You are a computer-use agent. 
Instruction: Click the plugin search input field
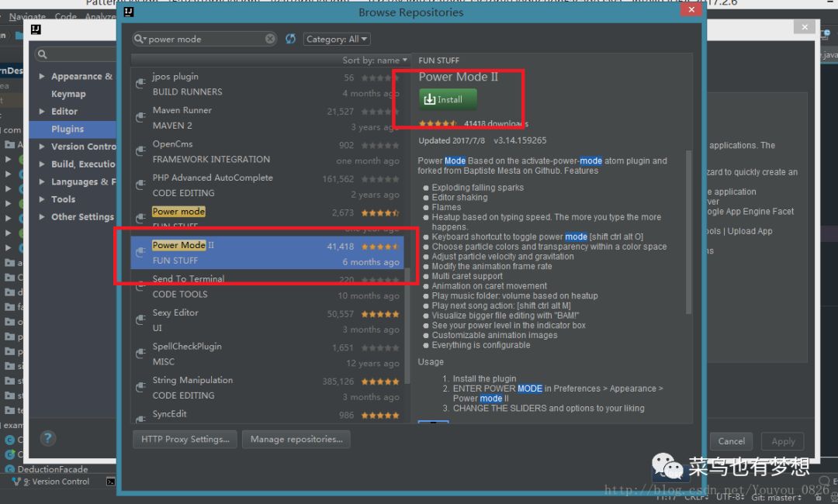(205, 39)
